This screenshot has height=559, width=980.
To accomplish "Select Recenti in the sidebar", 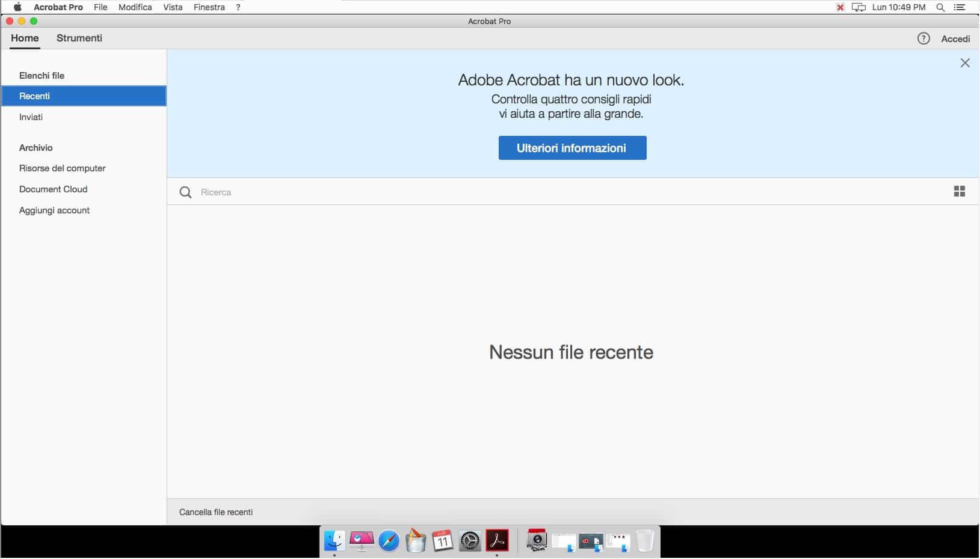I will point(84,96).
